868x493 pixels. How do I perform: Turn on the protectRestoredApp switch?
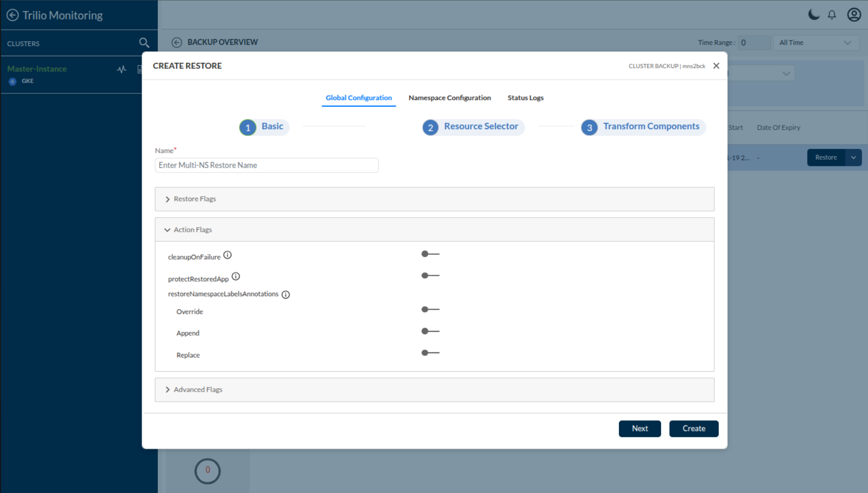pos(430,276)
